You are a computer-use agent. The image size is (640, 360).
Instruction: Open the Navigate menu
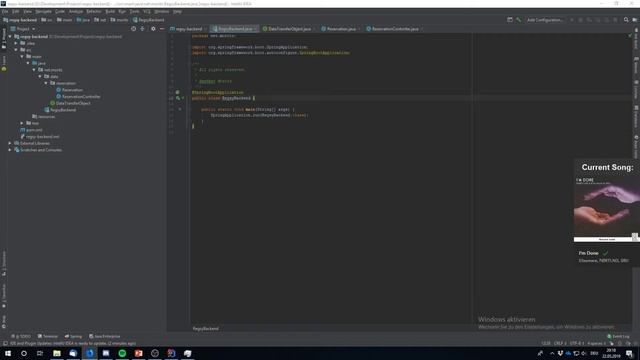coord(43,11)
